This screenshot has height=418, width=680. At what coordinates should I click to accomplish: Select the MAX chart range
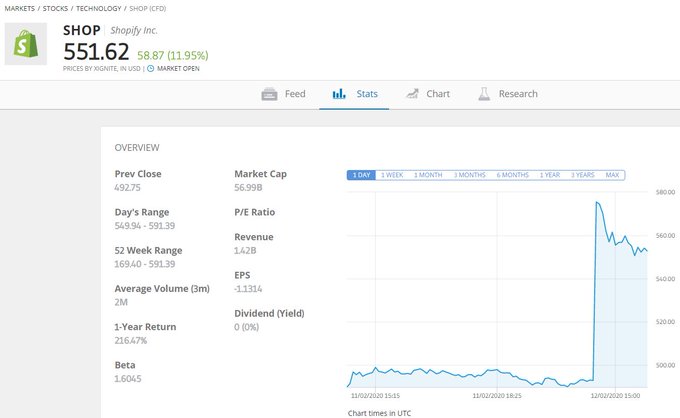[x=612, y=175]
